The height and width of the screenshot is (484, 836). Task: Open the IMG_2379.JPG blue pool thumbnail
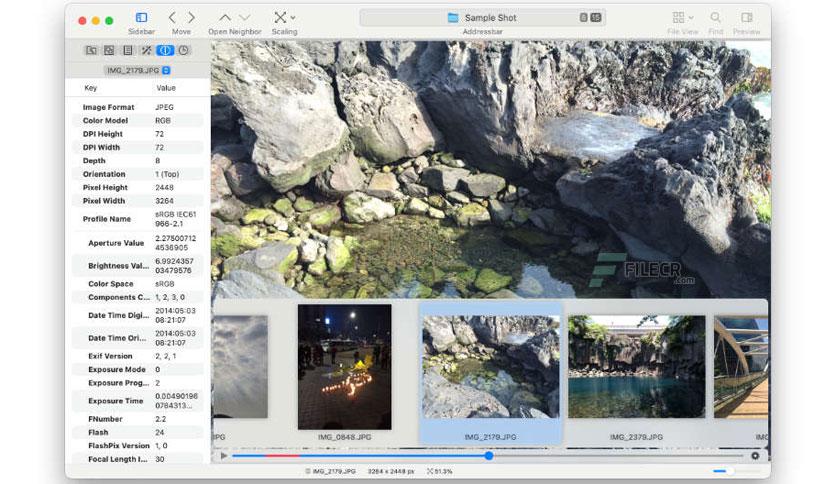[x=637, y=366]
